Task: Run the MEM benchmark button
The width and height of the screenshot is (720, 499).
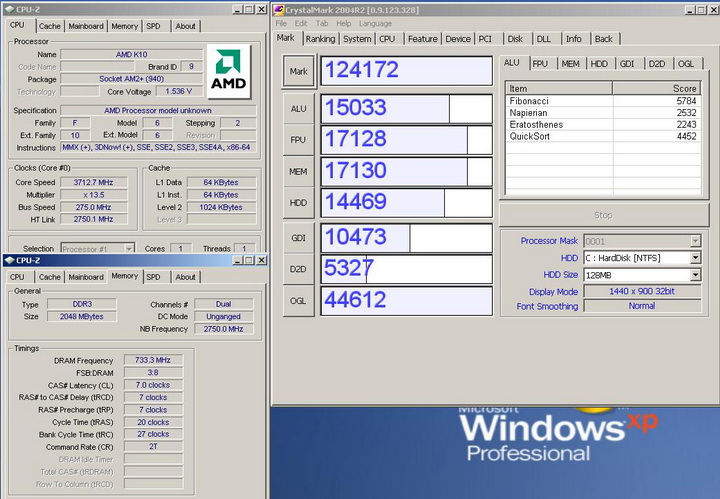Action: coord(298,171)
